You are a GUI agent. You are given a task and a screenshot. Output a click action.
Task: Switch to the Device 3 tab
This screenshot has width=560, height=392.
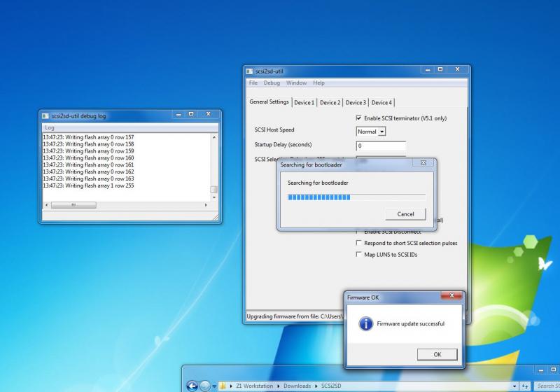[x=356, y=102]
